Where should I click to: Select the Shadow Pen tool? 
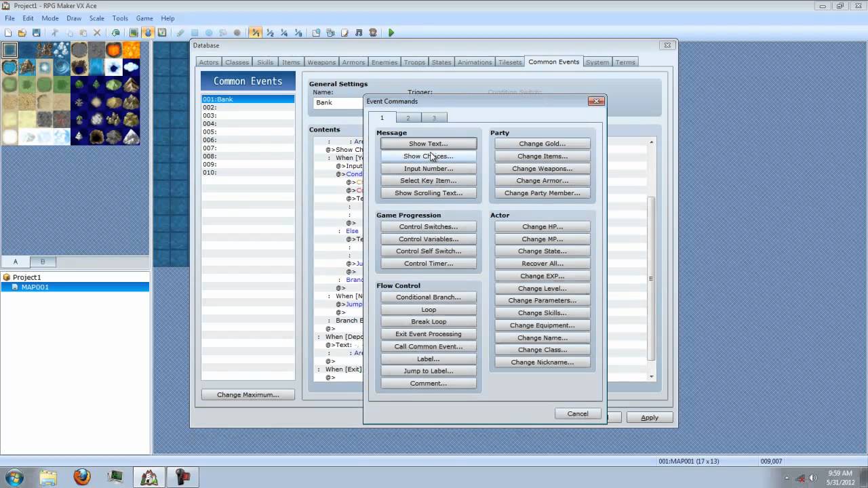coord(237,33)
